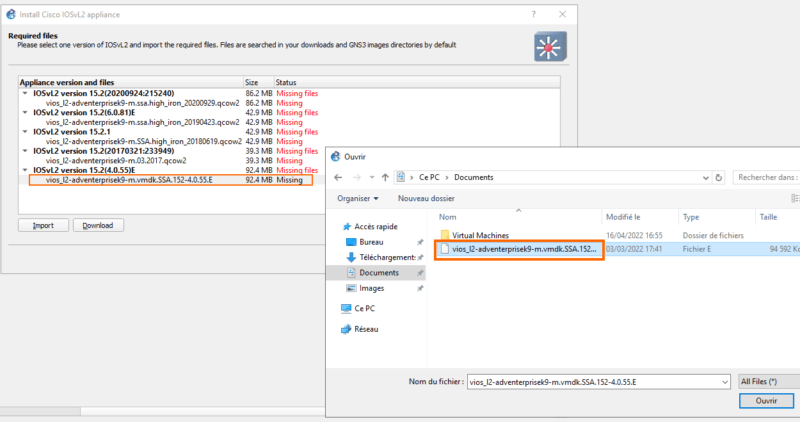The image size is (800, 422).
Task: Click the Up one level arrow
Action: pyautogui.click(x=385, y=178)
